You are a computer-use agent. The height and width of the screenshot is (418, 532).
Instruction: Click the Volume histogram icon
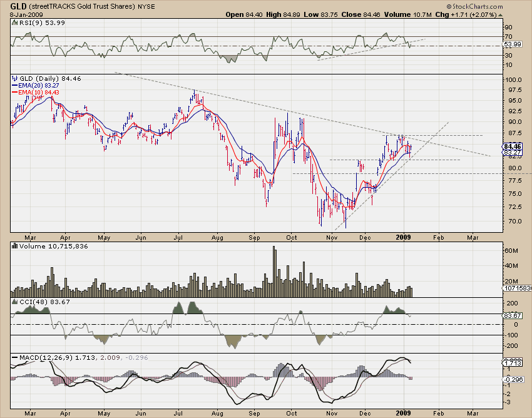tap(14, 246)
